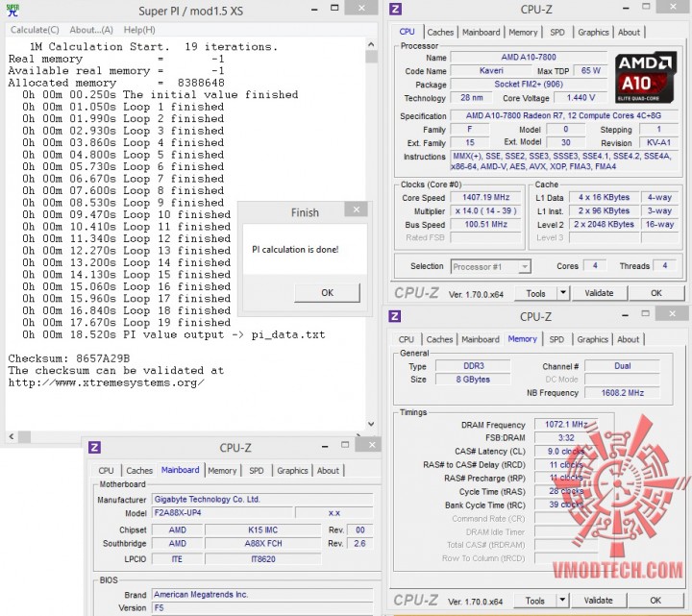Viewport: 692px width, 616px height.
Task: Click the Code Name value Kaveri
Action: (491, 70)
